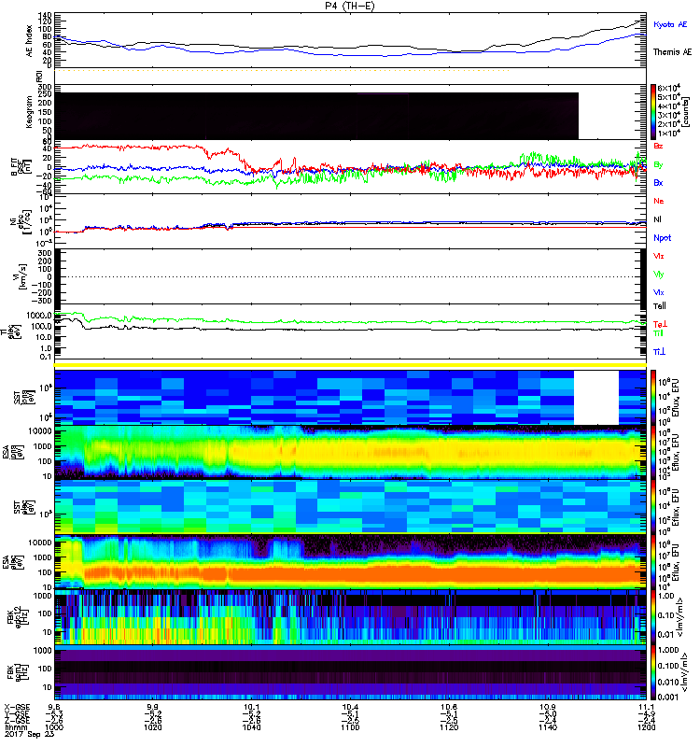
Task: Click the red "Ne" legend label
Action: point(659,201)
